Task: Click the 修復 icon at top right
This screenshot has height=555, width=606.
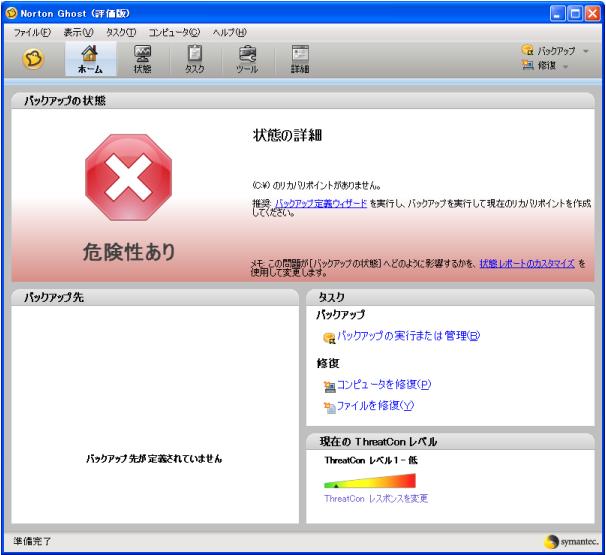Action: 528,65
